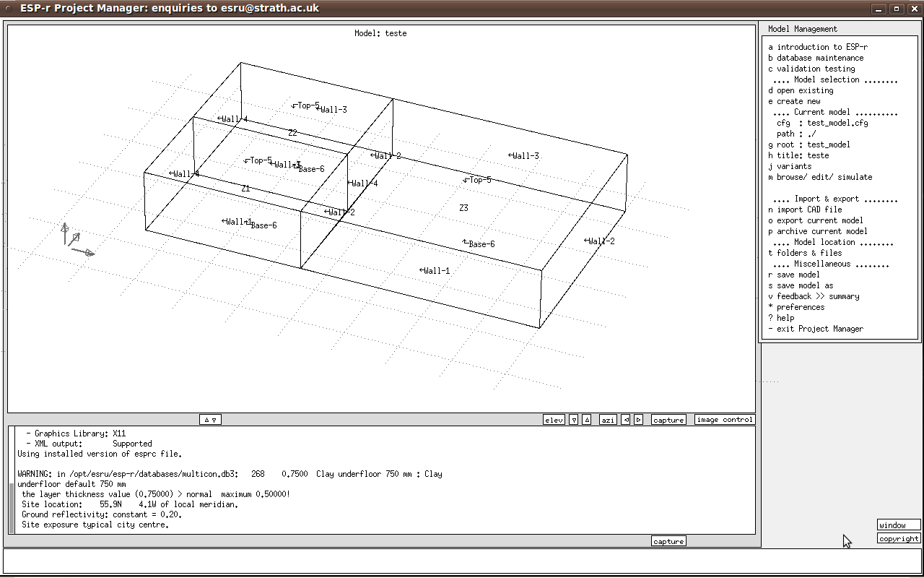Rotate azimuth with the left arrow
The height and width of the screenshot is (578, 924).
(x=626, y=420)
